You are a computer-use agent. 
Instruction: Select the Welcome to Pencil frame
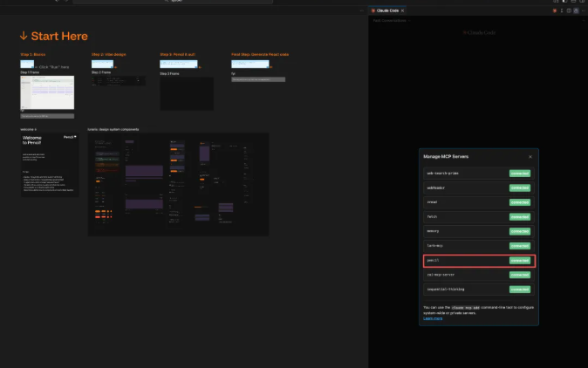click(x=49, y=164)
